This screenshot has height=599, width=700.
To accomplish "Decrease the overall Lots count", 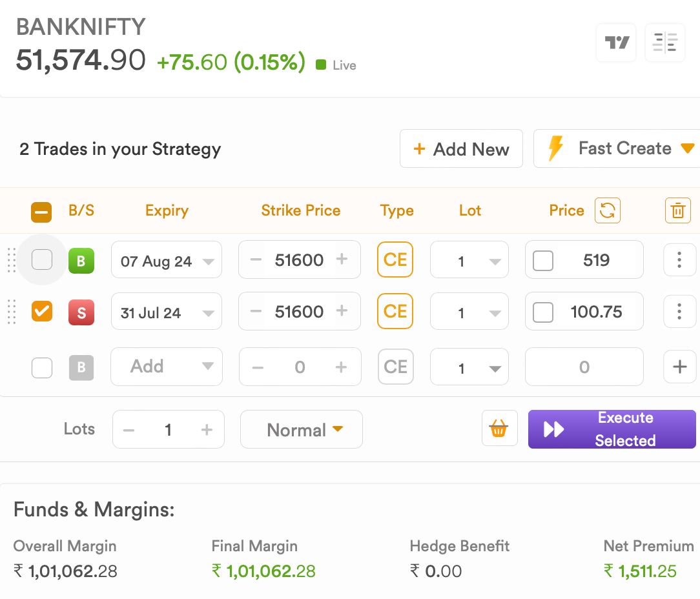I will (129, 431).
